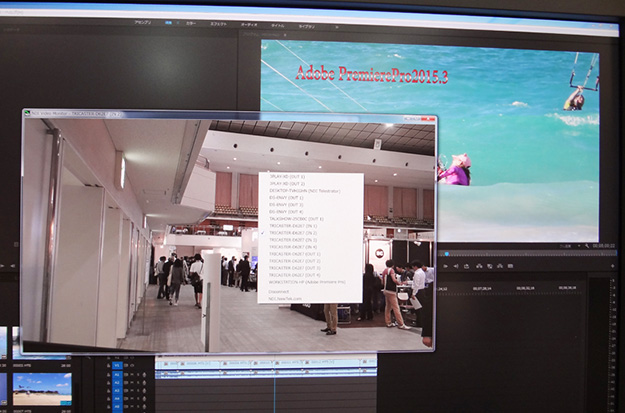
Task: Select TALKSHOW (OUT 1) from source list
Action: tap(297, 218)
